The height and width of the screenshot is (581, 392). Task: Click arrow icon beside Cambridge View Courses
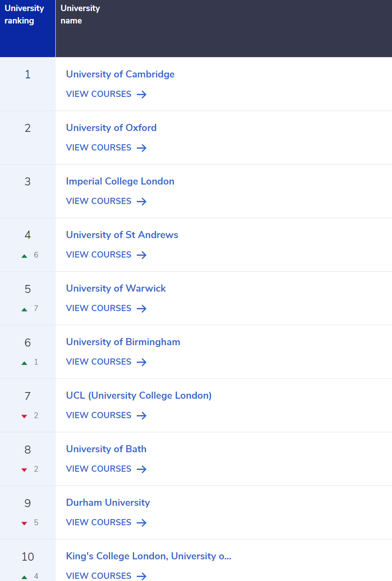[x=142, y=94]
